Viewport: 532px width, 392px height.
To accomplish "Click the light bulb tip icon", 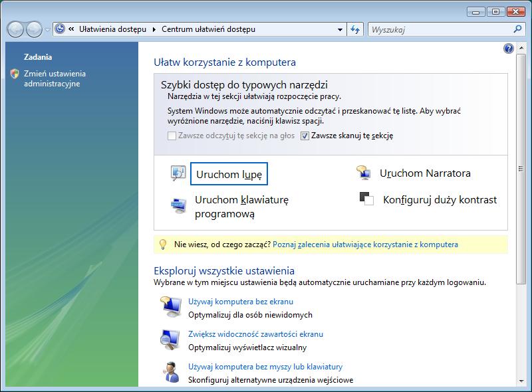I will pyautogui.click(x=163, y=244).
